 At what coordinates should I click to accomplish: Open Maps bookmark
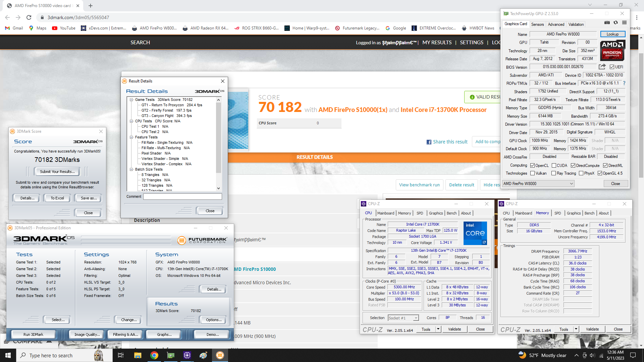(x=38, y=28)
